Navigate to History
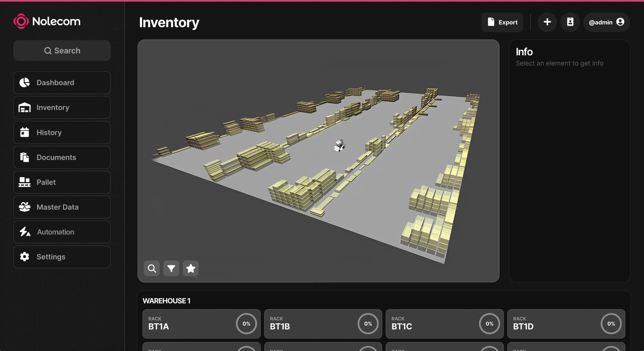This screenshot has width=644, height=351. (62, 133)
